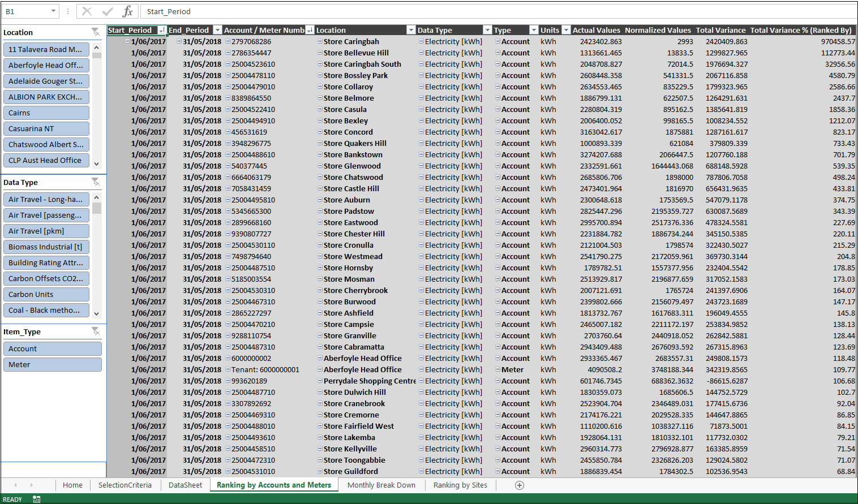
Task: Select the Ranking by Accounts and Meters tab
Action: tap(274, 485)
